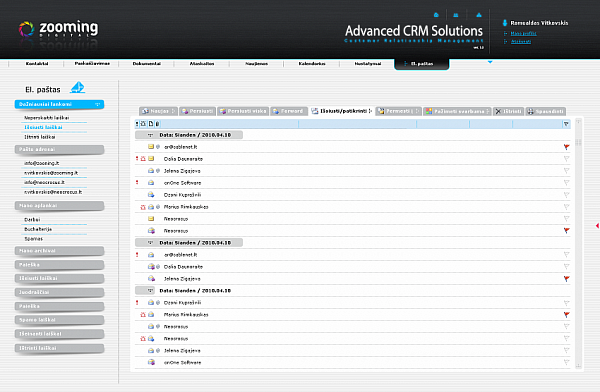Click the user avatar icon beside Romualdas Vitkavskis
The image size is (600, 392).
tap(505, 23)
